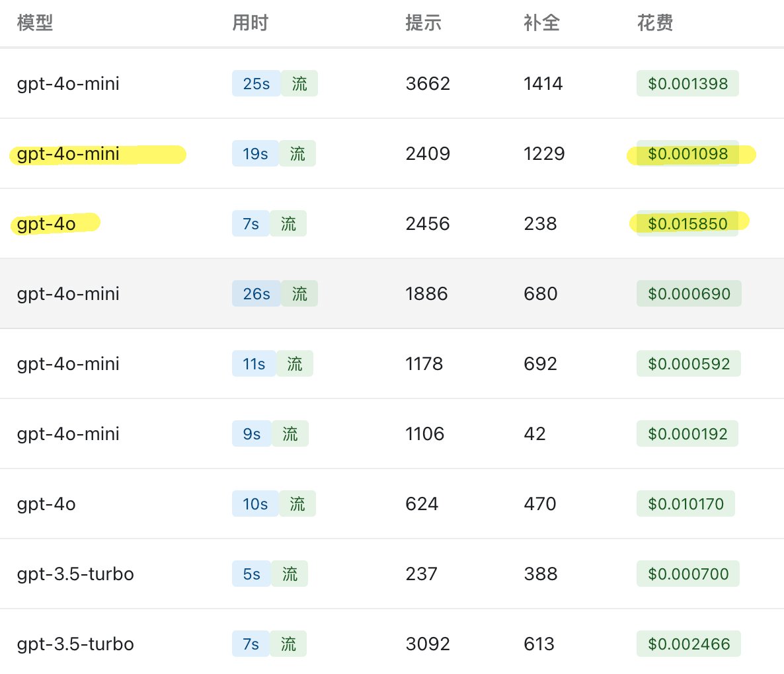The image size is (784, 674).
Task: Click prompt token value 1886
Action: [x=426, y=293]
